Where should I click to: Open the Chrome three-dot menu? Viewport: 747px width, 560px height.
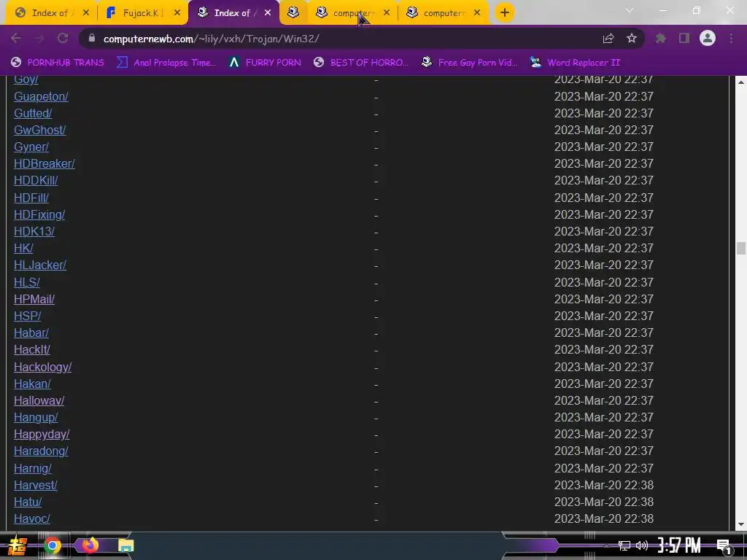tap(731, 38)
